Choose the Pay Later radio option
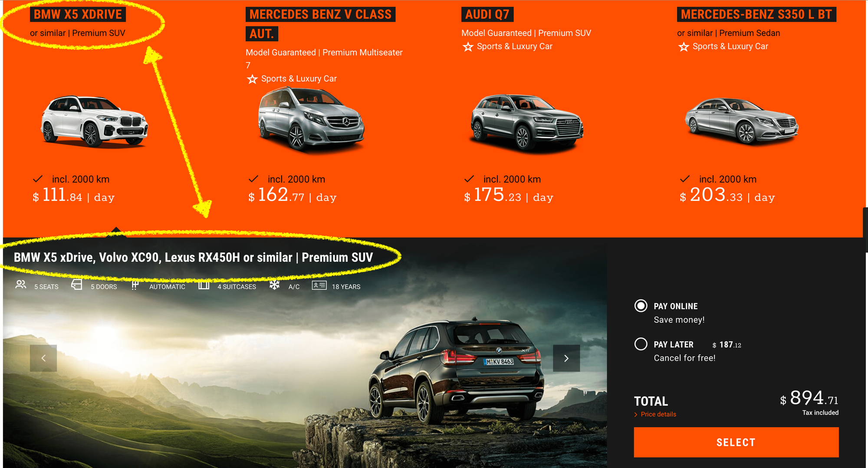 (x=641, y=344)
